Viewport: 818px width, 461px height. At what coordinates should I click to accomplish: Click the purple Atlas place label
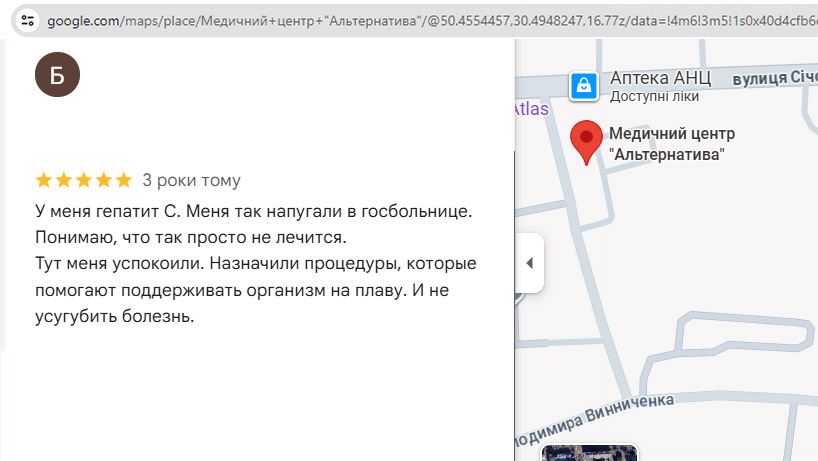(531, 109)
